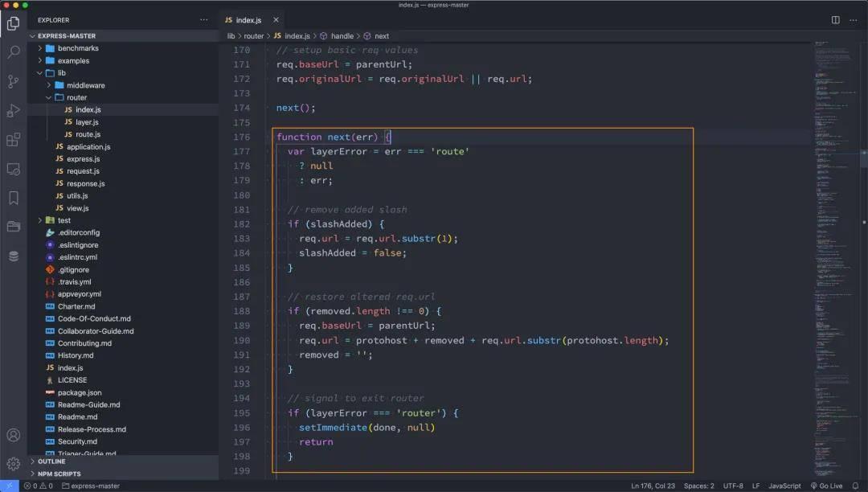Viewport: 868px width, 492px height.
Task: Select the Source Control icon
Action: point(12,80)
